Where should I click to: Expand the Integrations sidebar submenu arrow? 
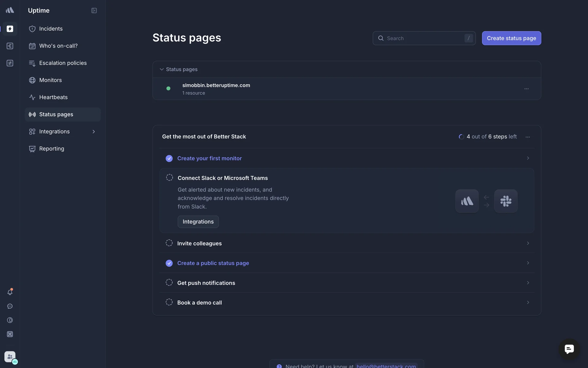coord(94,132)
